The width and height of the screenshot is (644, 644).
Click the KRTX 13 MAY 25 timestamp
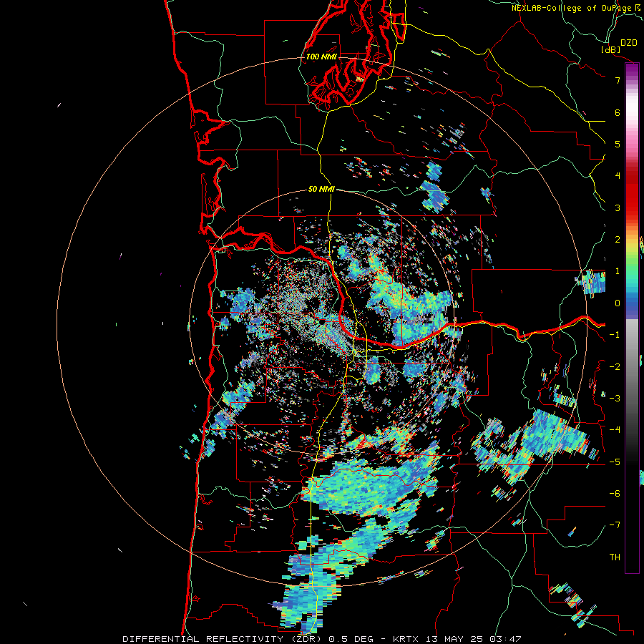click(x=457, y=639)
